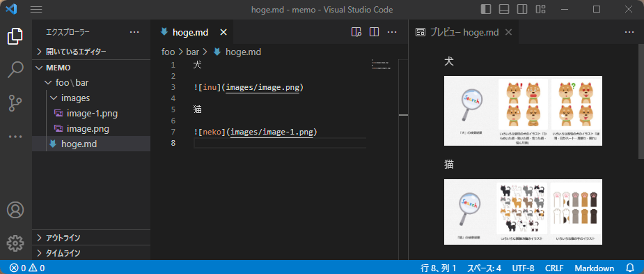Change end of line sequence CRLF

[554, 268]
